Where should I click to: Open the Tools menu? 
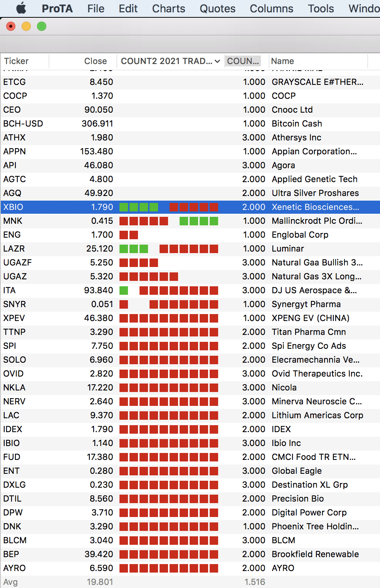(321, 8)
